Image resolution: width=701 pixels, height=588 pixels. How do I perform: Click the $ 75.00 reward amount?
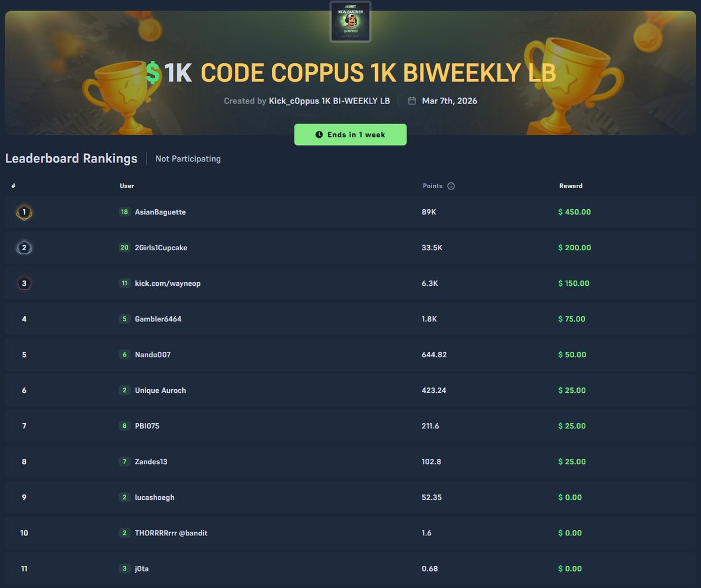572,319
